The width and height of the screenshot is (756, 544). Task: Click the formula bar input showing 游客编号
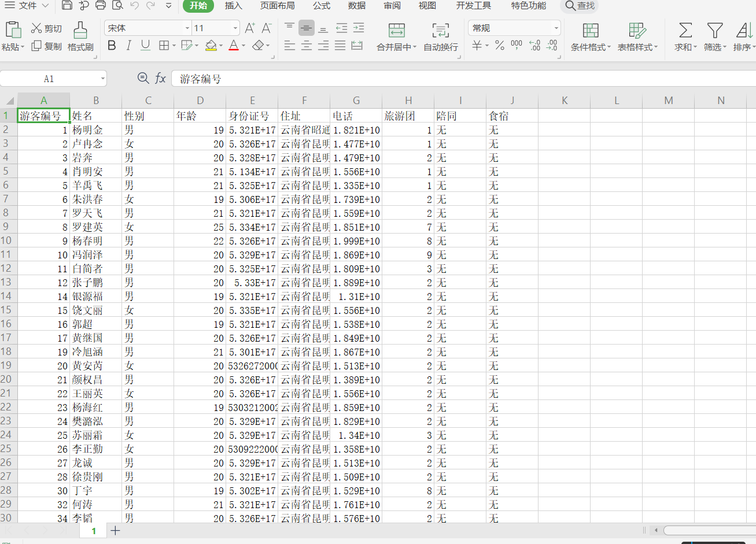[463, 79]
